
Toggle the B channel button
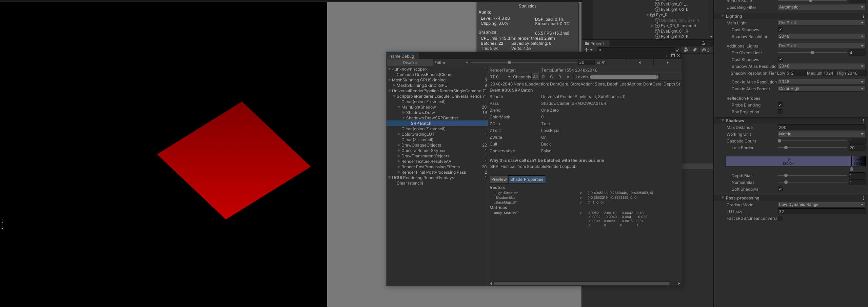[x=560, y=77]
